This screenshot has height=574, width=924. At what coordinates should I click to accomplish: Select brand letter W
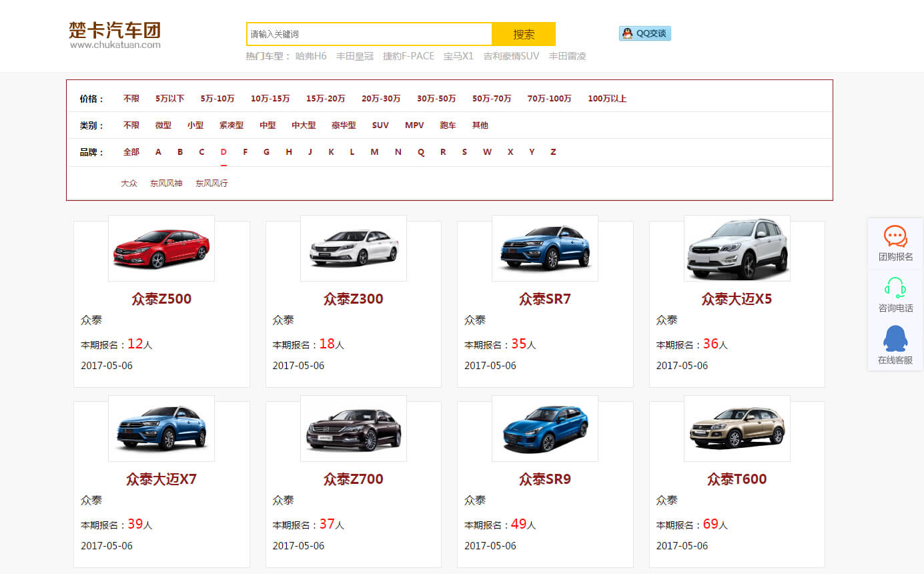point(487,152)
